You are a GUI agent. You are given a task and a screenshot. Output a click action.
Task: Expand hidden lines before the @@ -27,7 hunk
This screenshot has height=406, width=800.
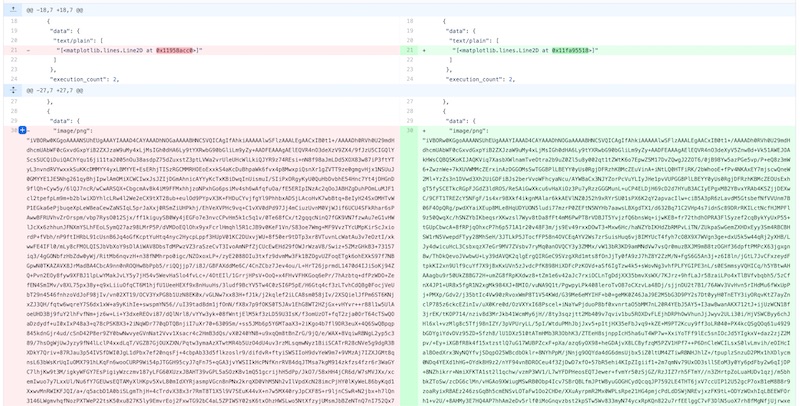13,89
